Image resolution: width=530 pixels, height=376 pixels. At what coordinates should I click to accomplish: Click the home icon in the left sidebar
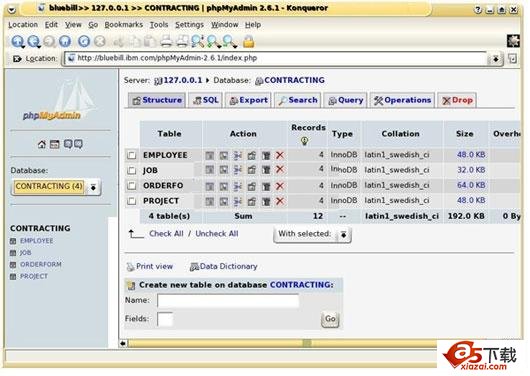click(42, 144)
